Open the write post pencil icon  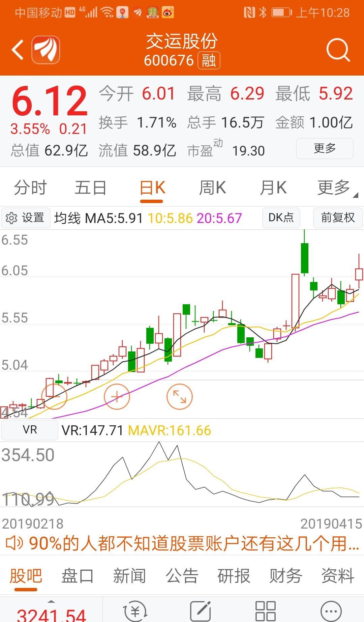coord(200,611)
